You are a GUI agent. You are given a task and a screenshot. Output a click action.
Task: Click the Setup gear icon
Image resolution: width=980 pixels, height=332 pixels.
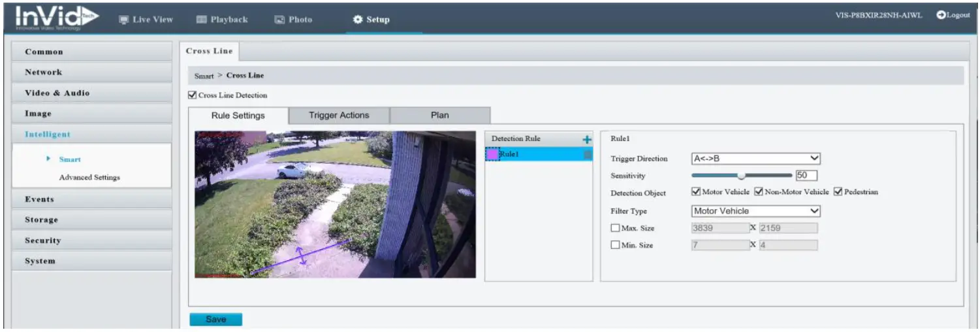click(x=358, y=20)
